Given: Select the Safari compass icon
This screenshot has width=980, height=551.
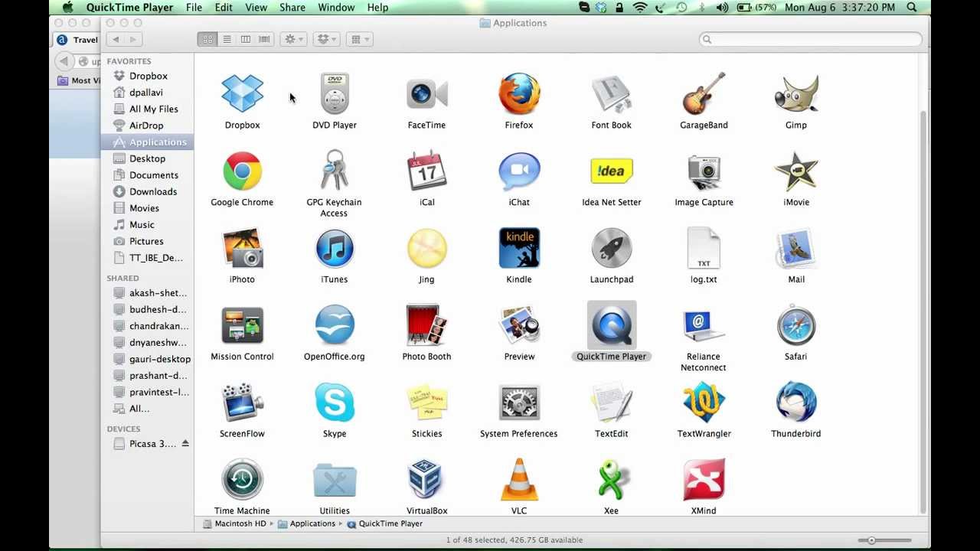Looking at the screenshot, I should 796,325.
